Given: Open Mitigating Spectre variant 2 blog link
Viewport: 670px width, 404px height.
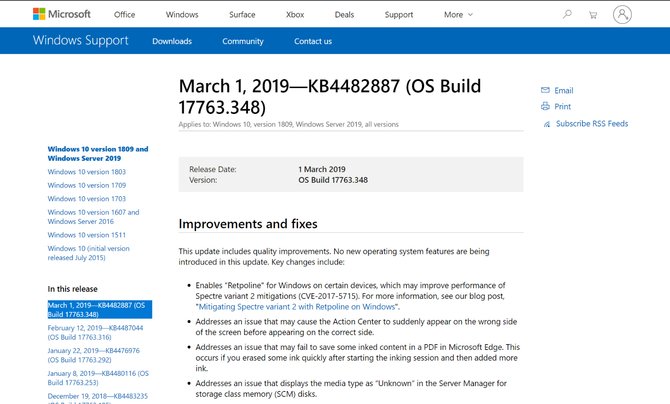Looking at the screenshot, I should coord(297,307).
